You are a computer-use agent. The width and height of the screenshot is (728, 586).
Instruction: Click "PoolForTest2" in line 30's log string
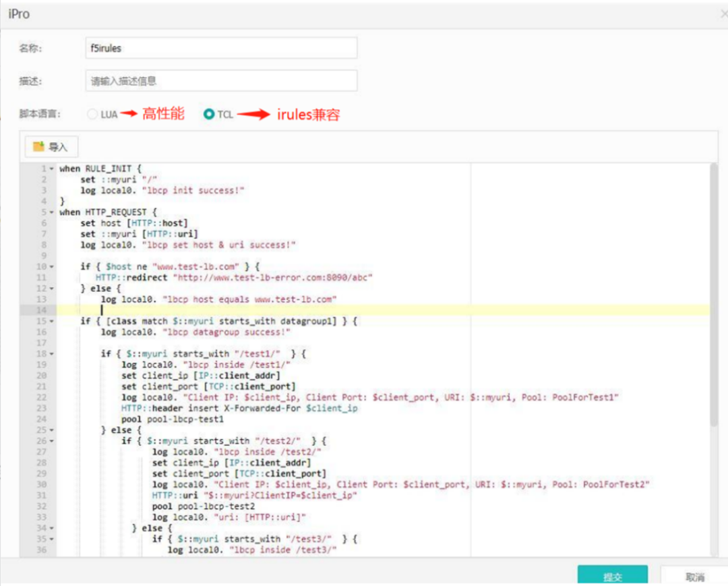click(x=613, y=485)
